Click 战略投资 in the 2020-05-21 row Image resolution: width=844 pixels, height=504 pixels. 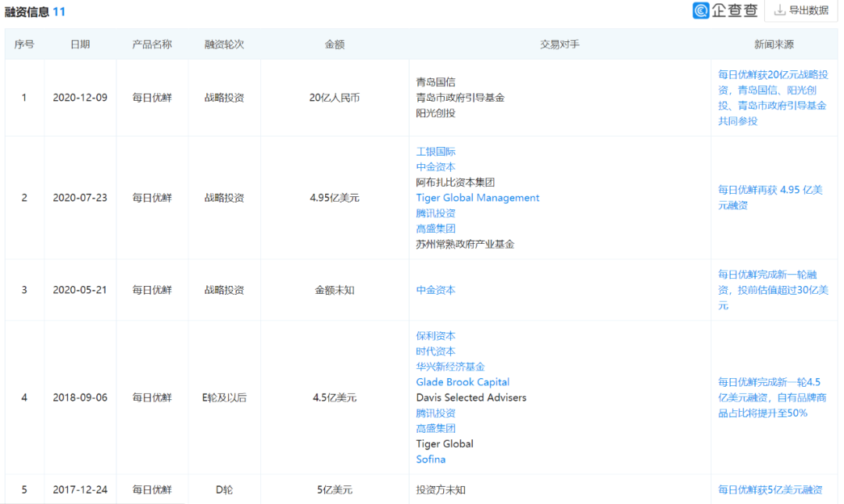tap(224, 290)
